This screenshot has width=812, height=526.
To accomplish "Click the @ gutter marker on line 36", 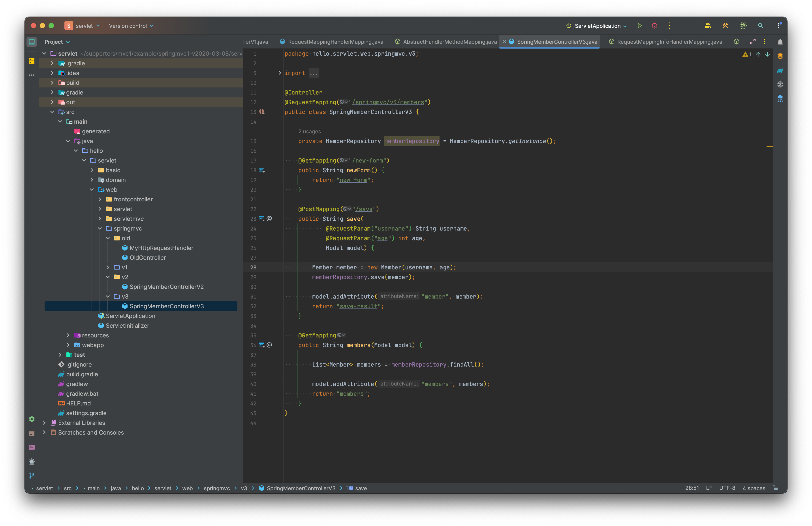I will coord(269,345).
